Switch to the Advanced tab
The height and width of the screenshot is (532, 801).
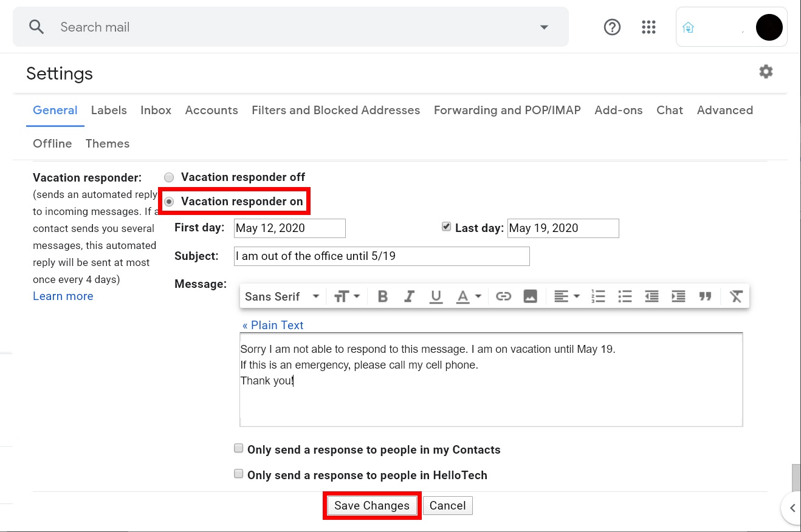click(x=725, y=110)
